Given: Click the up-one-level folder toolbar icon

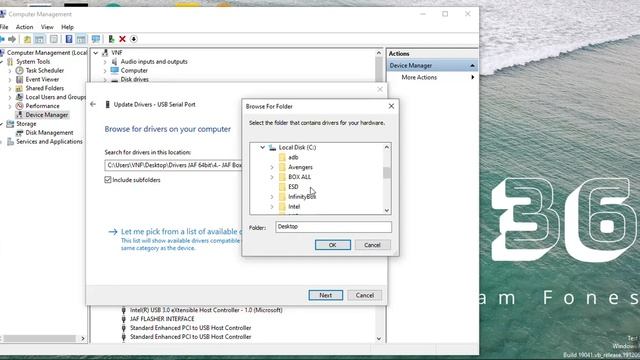Looking at the screenshot, I should [x=27, y=39].
